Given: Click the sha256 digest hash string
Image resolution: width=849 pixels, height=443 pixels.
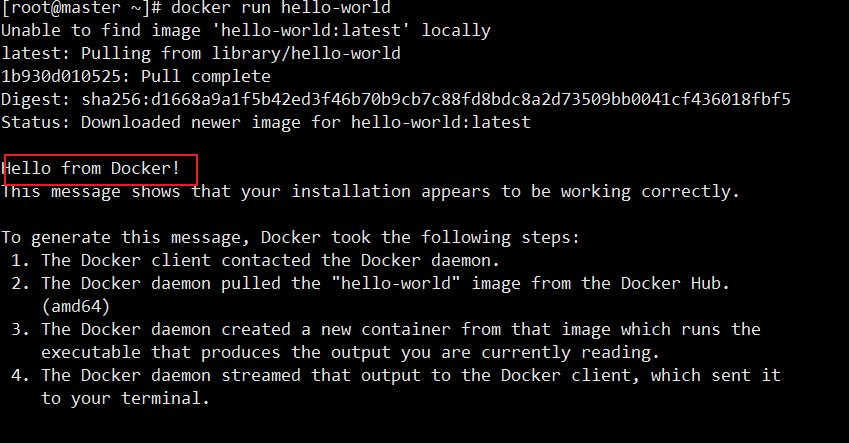Looking at the screenshot, I should point(436,100).
